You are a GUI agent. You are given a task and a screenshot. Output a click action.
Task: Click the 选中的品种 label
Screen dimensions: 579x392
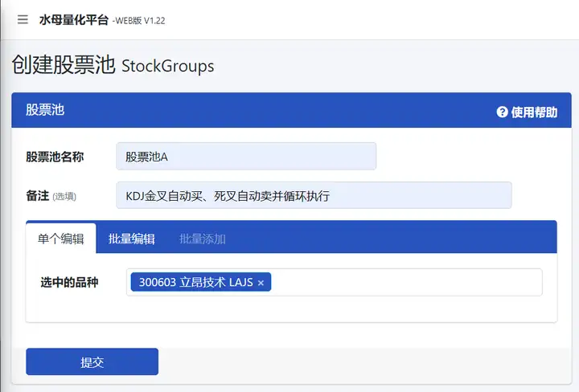click(x=69, y=283)
